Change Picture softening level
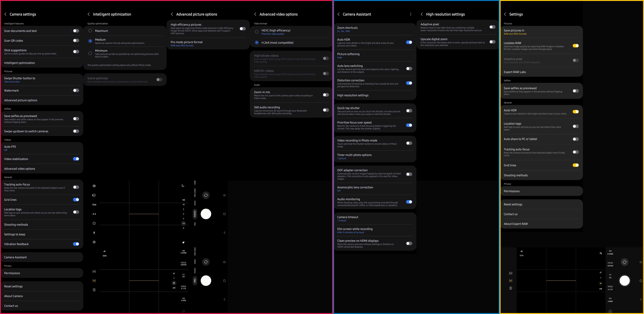The height and width of the screenshot is (314, 644). point(375,56)
